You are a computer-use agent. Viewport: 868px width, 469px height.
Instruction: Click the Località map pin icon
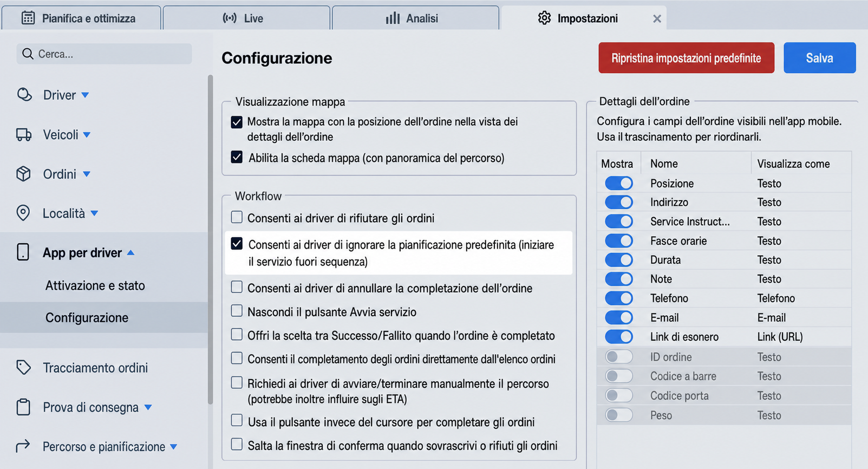[x=23, y=213]
